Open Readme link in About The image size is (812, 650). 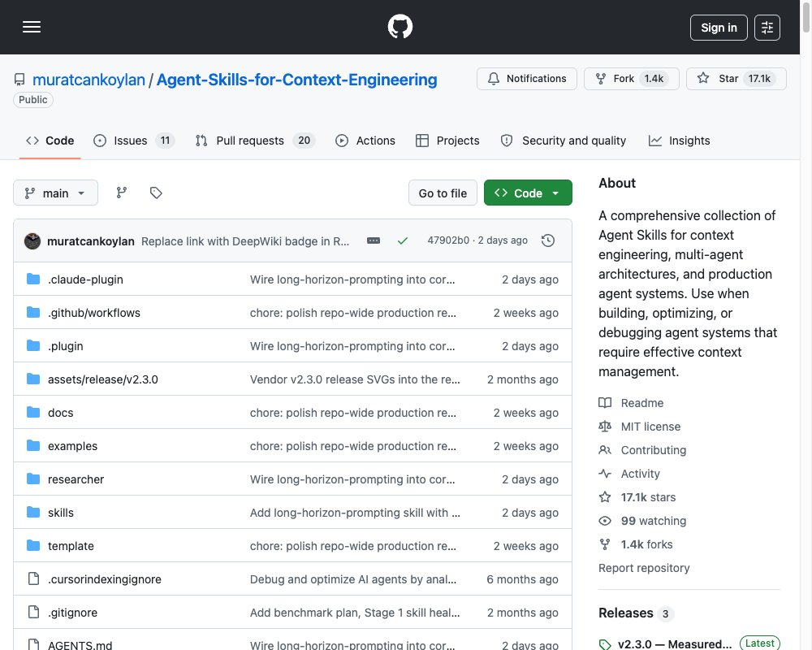[642, 403]
